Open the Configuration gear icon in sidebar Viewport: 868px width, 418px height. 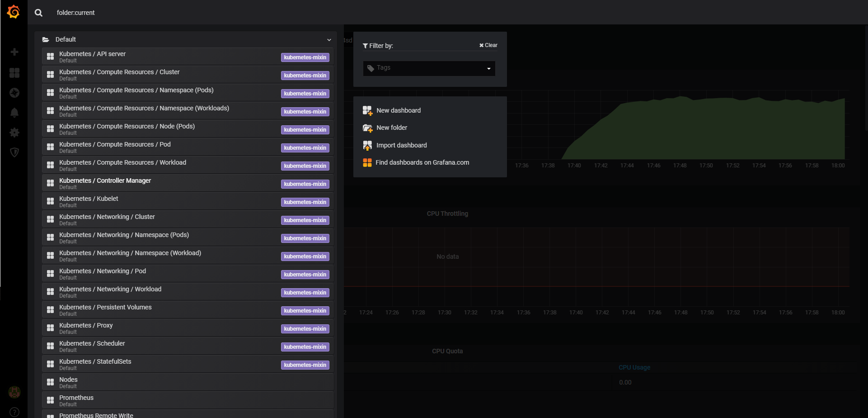[x=14, y=133]
